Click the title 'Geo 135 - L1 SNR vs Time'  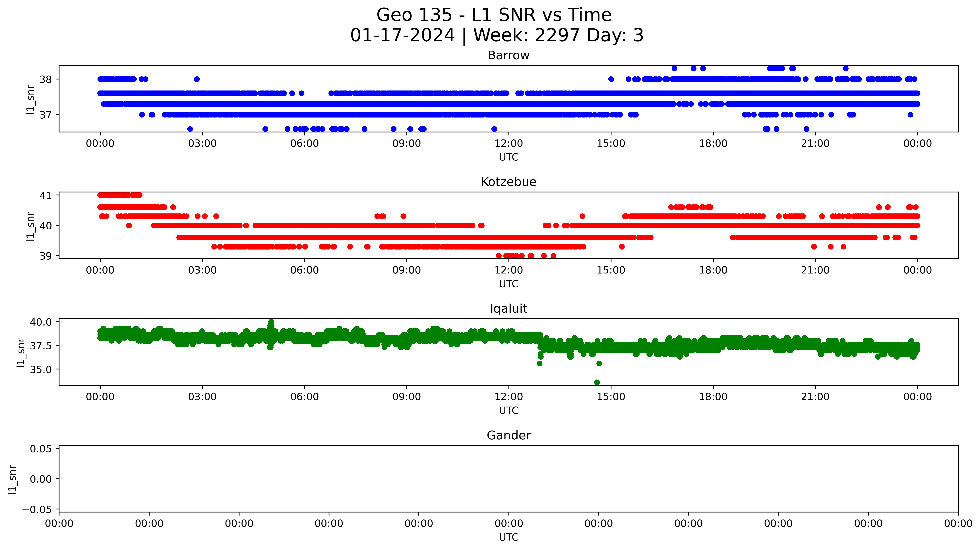tap(494, 15)
